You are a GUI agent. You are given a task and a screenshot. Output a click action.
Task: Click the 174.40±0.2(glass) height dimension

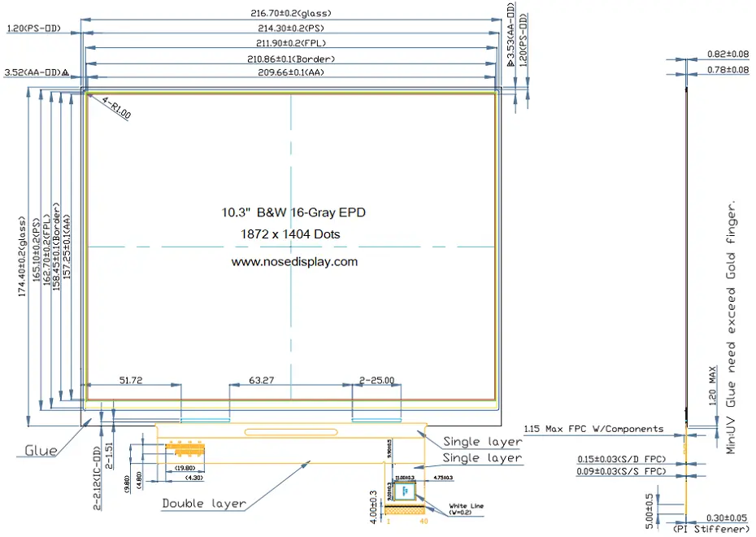tap(22, 256)
